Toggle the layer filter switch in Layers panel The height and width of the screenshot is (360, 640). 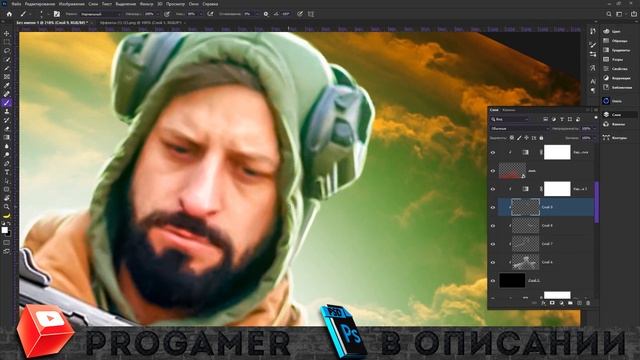596,118
